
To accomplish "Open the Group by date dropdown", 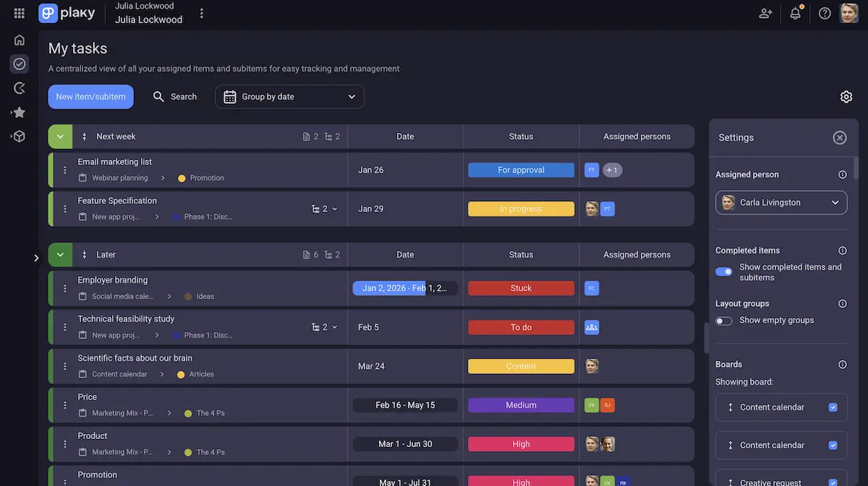I will point(289,96).
